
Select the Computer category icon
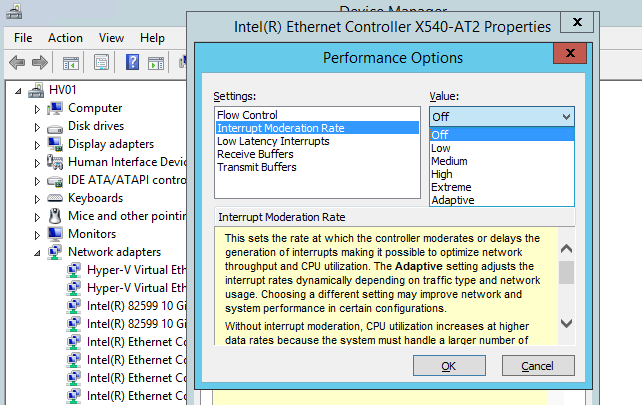[54, 108]
